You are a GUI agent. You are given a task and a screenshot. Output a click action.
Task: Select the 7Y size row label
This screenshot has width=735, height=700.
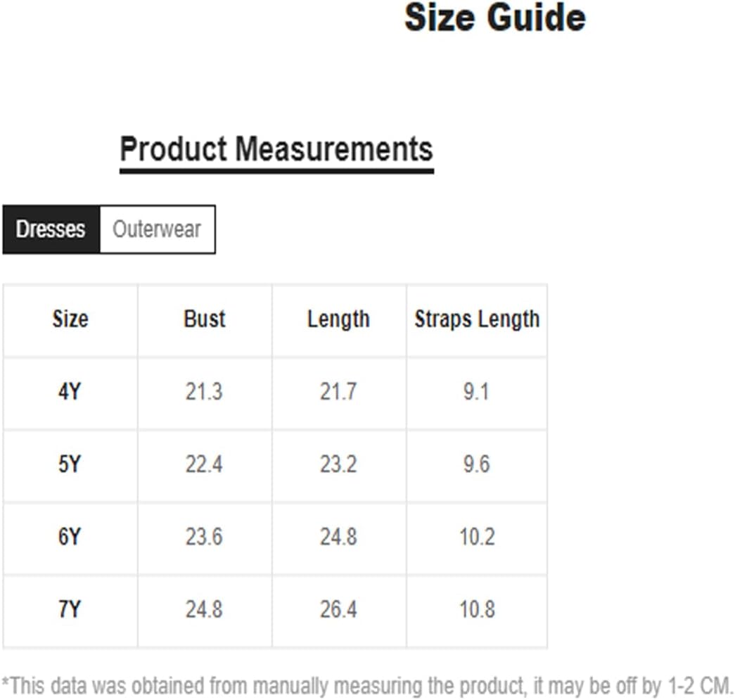point(70,610)
